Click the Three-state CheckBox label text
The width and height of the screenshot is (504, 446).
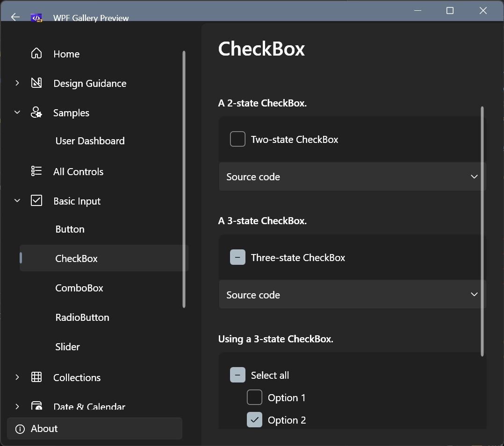(298, 257)
